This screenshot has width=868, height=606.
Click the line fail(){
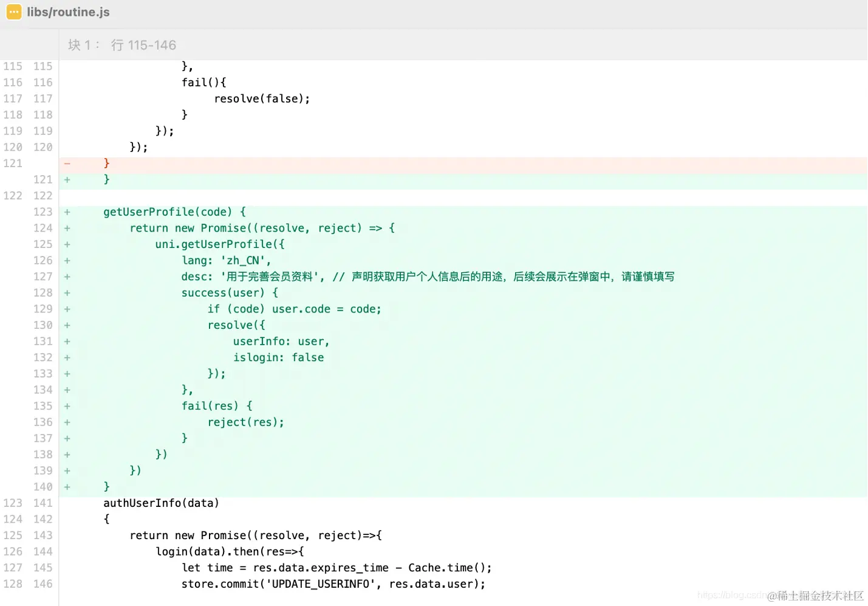click(x=203, y=82)
